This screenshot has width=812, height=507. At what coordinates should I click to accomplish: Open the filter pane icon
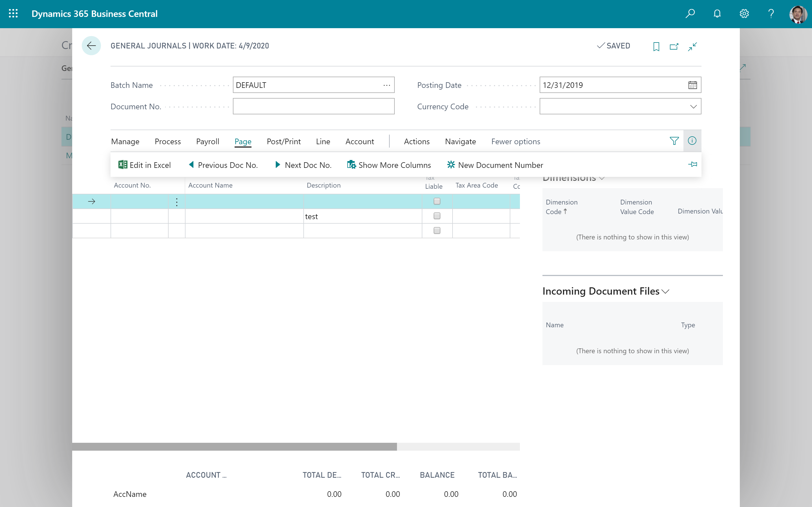click(x=674, y=141)
